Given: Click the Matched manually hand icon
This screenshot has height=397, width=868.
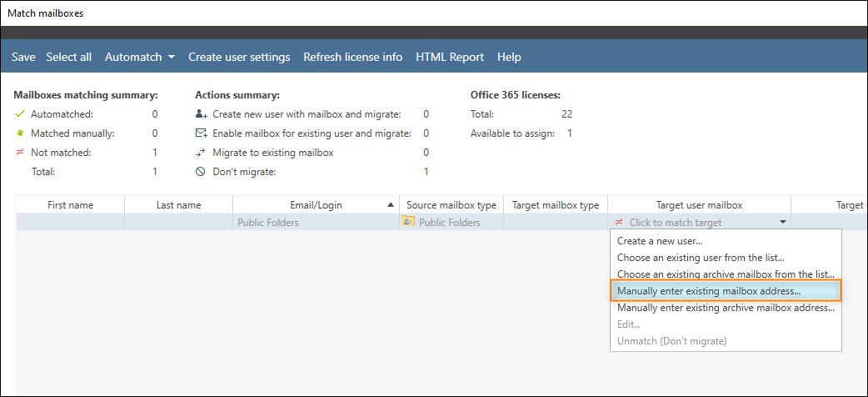Looking at the screenshot, I should [x=20, y=133].
